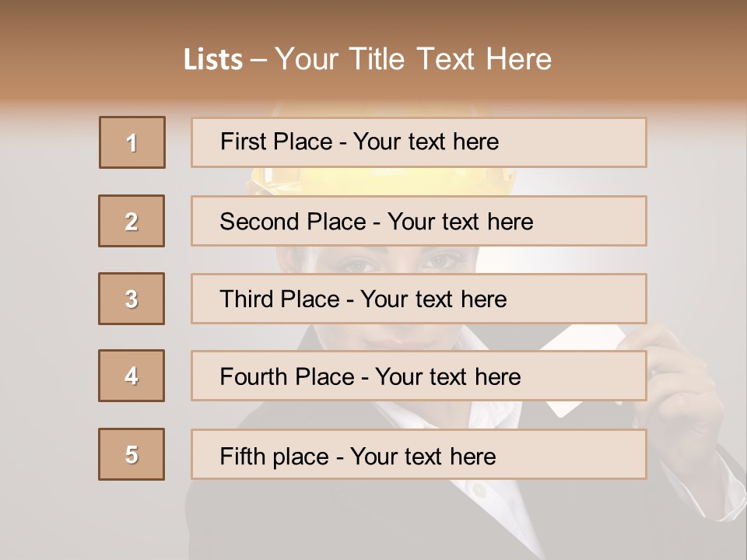747x560 pixels.
Task: Click the Third Place text bar
Action: pos(419,299)
